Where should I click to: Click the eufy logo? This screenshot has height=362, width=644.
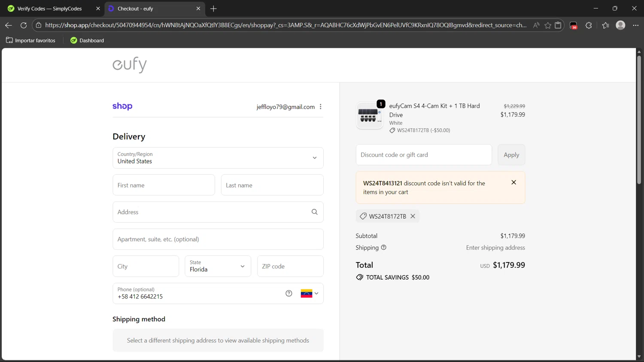click(130, 65)
